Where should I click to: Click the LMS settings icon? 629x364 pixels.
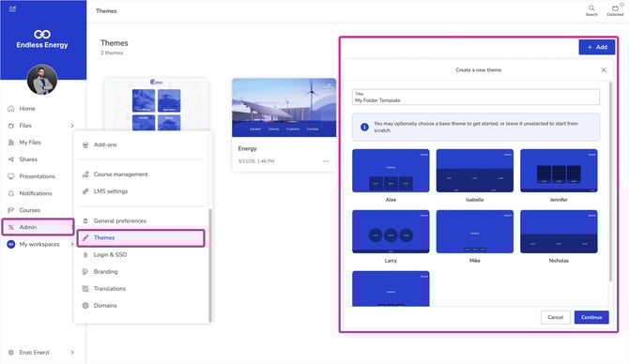pyautogui.click(x=85, y=191)
